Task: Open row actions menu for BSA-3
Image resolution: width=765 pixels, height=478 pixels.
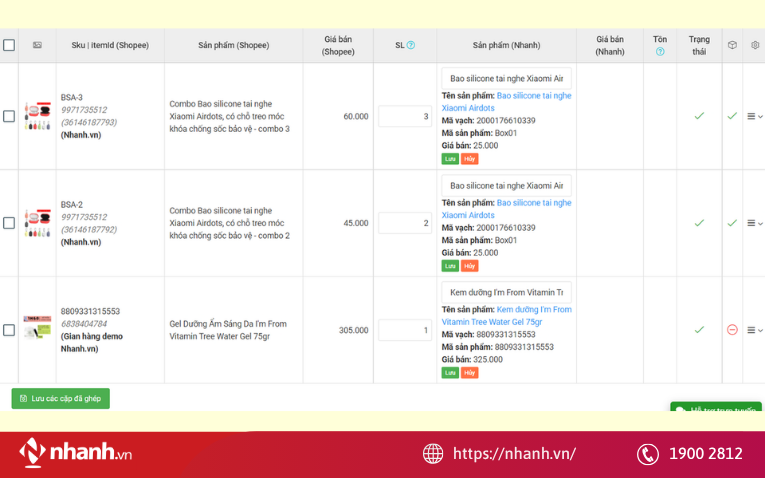Action: (755, 116)
